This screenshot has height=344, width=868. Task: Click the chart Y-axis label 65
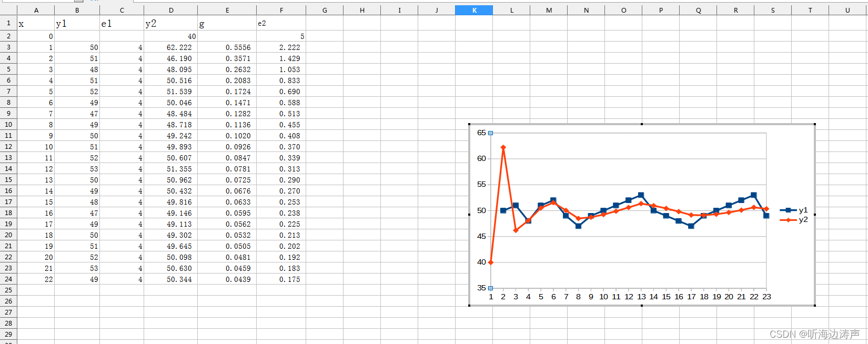481,133
